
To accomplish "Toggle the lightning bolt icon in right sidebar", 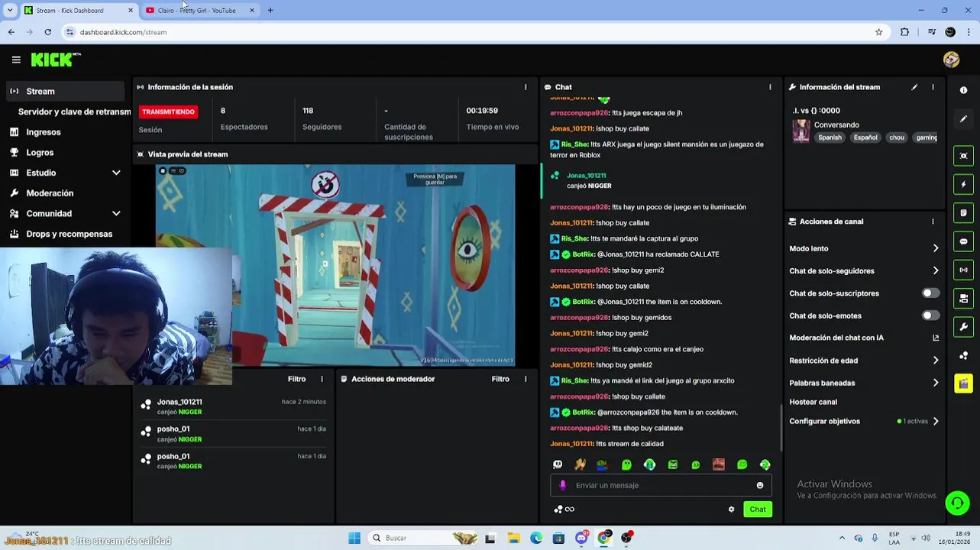I will [x=963, y=184].
